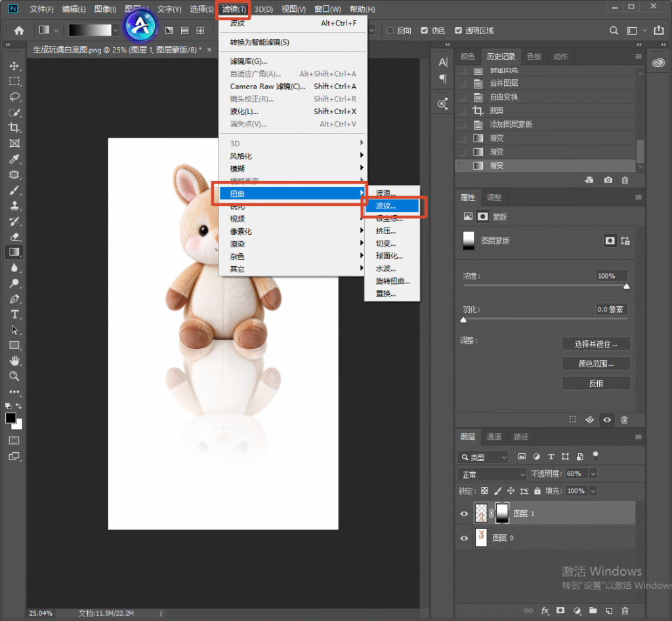The height and width of the screenshot is (621, 672).
Task: Select the Horizontal Type tool
Action: [14, 314]
